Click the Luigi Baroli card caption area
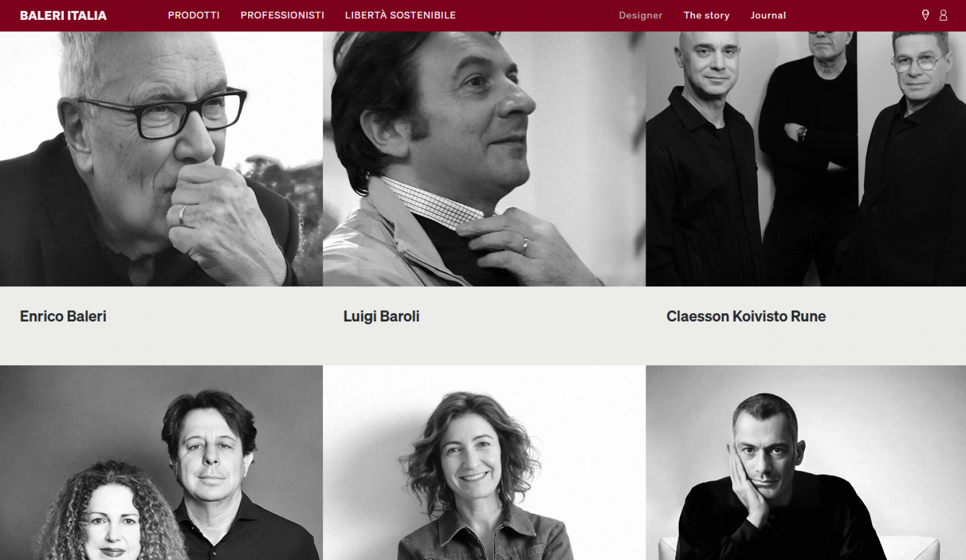The height and width of the screenshot is (560, 966). [484, 325]
